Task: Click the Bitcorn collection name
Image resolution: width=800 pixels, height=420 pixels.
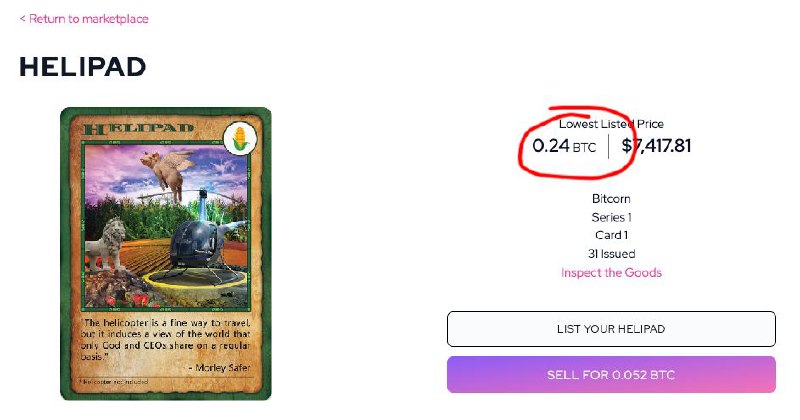Action: 611,199
